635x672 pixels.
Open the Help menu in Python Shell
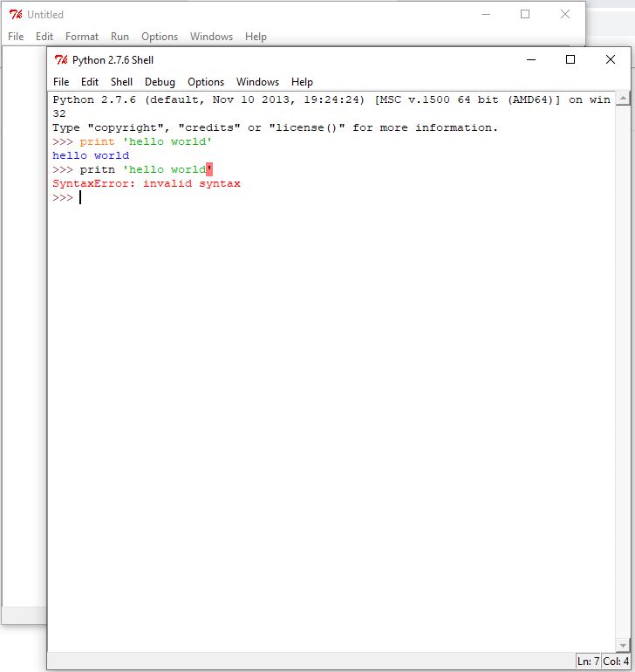pyautogui.click(x=302, y=82)
